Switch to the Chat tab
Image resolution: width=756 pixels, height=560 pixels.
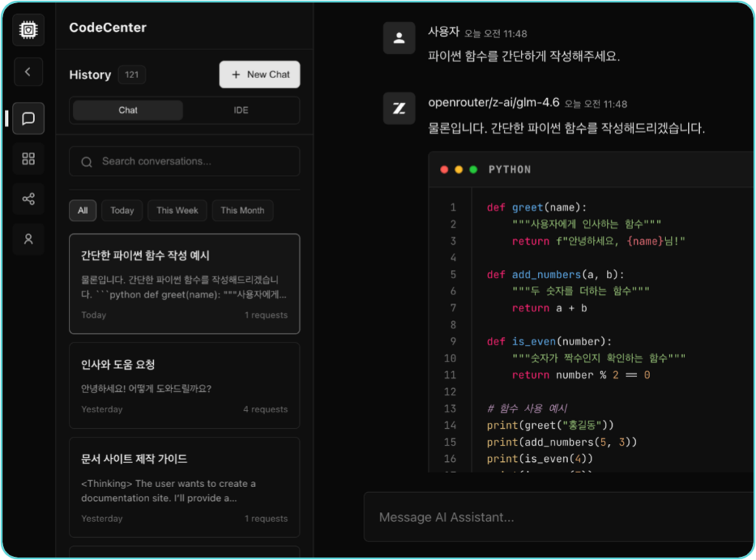click(x=128, y=111)
